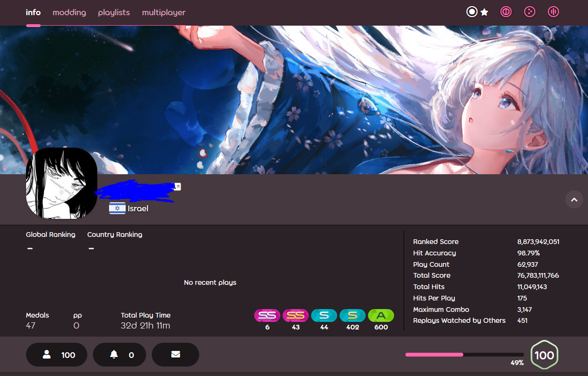Click the Play Count value 62,937
This screenshot has height=376, width=588.
528,264
